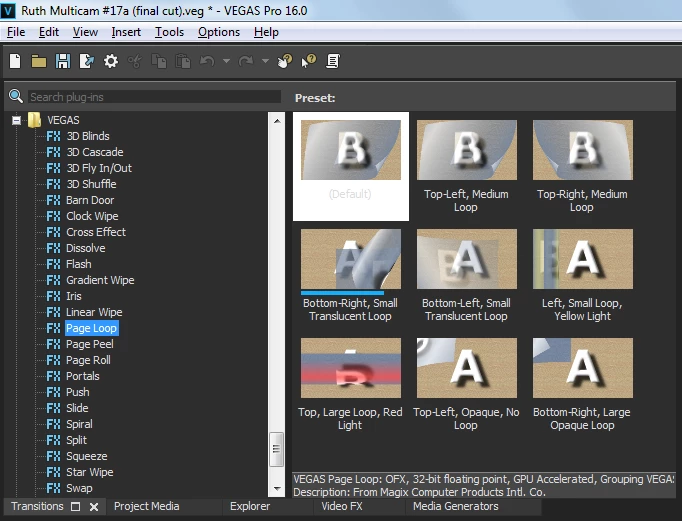Select the 3D Cascade transition
Viewport: 682px width, 521px height.
pyautogui.click(x=95, y=152)
